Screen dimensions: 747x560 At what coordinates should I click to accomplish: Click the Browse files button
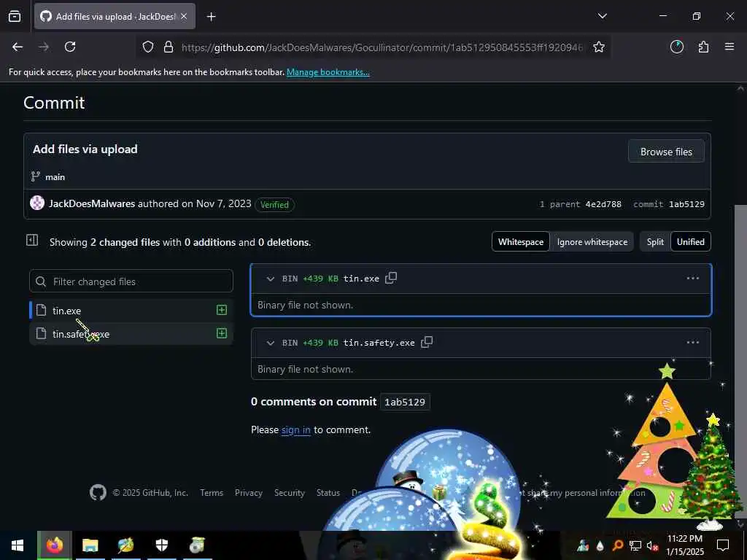coord(666,152)
